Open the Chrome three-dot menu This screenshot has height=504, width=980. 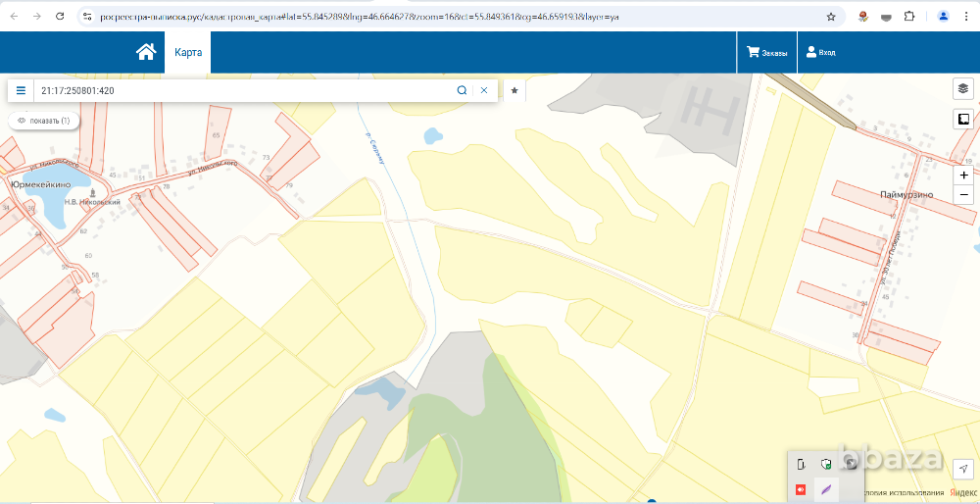pyautogui.click(x=966, y=17)
